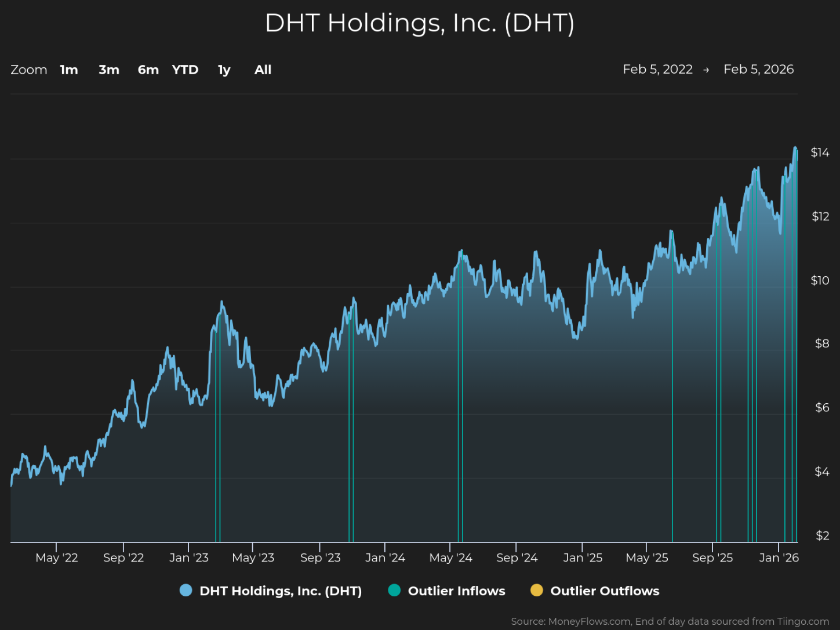The image size is (840, 630).
Task: Click the $4 price axis label
Action: pyautogui.click(x=822, y=472)
